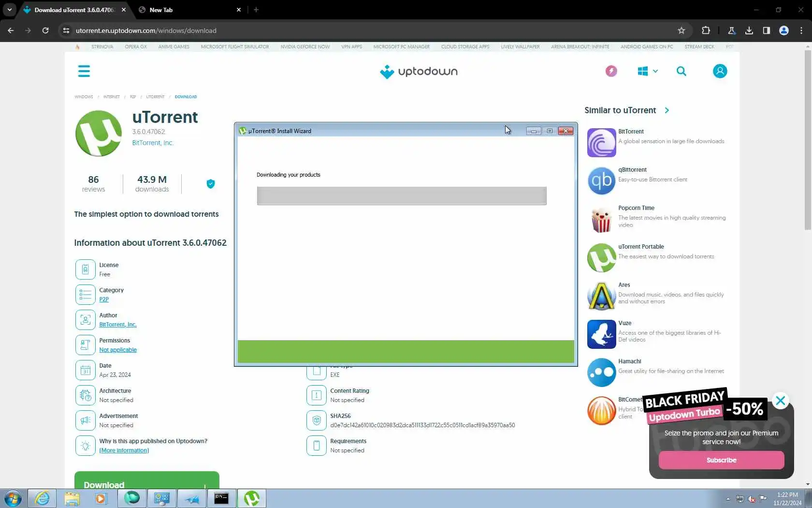Screen dimensions: 812x508
Task: Click the UTORRENT breadcrumb
Action: tap(155, 97)
